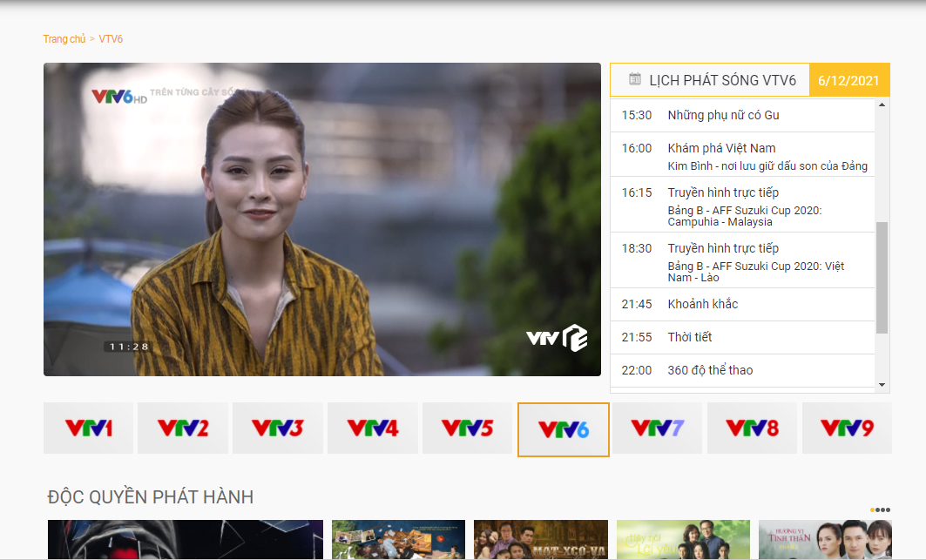Select the highlighted VTV6 channel logo
The width and height of the screenshot is (926, 560).
[x=564, y=429]
